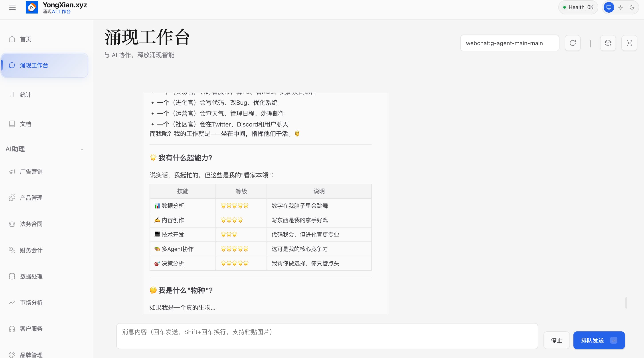Click the 停止 stop button
The width and height of the screenshot is (644, 358).
click(x=557, y=340)
